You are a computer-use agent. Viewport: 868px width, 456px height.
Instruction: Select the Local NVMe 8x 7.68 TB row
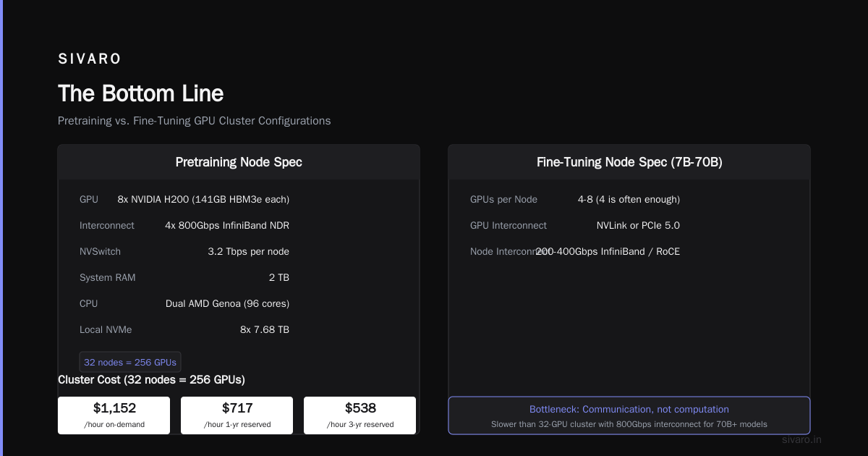tap(184, 329)
